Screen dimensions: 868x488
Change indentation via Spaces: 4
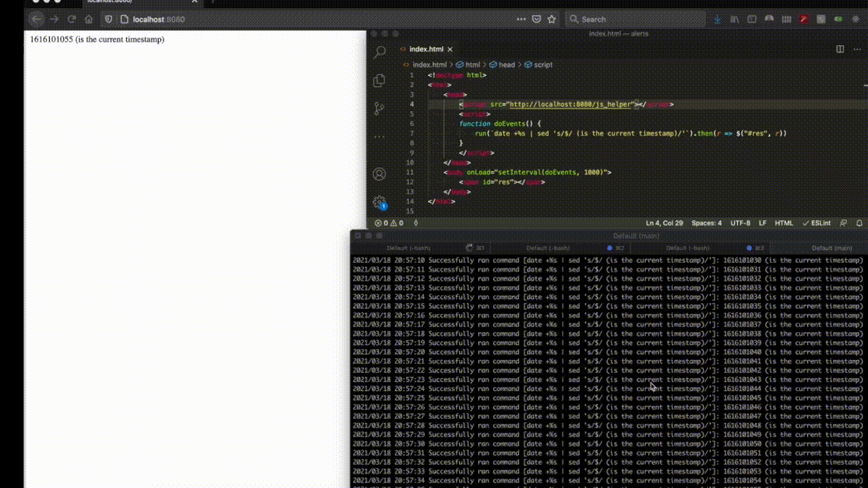[x=707, y=223]
